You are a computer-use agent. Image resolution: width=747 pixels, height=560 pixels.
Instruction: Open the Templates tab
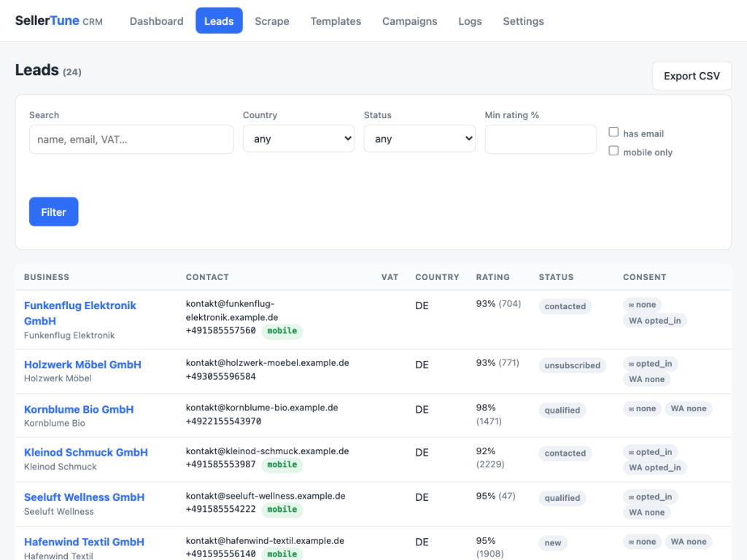[x=336, y=21]
